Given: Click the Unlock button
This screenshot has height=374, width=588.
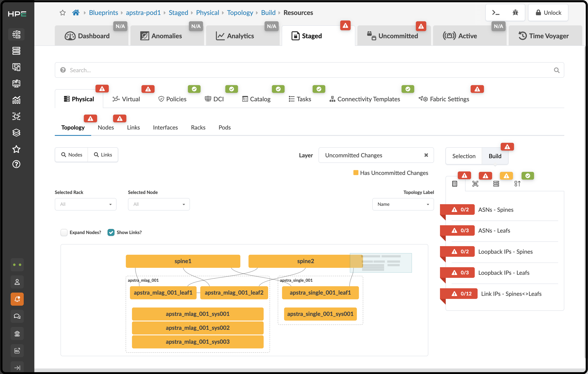Looking at the screenshot, I should (548, 13).
